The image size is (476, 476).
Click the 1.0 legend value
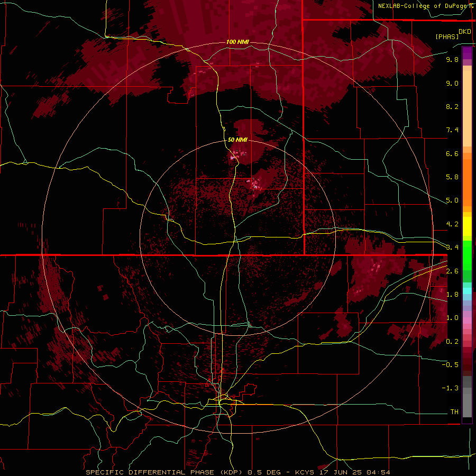point(452,318)
